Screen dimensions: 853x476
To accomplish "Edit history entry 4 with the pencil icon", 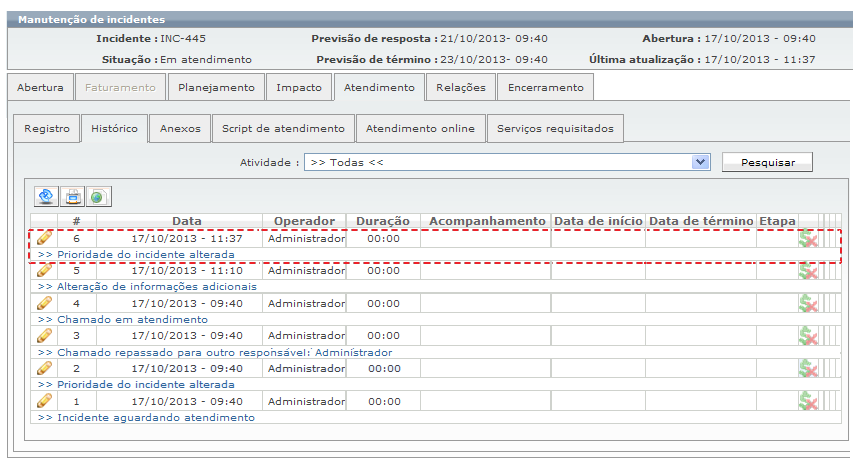I will click(x=45, y=303).
